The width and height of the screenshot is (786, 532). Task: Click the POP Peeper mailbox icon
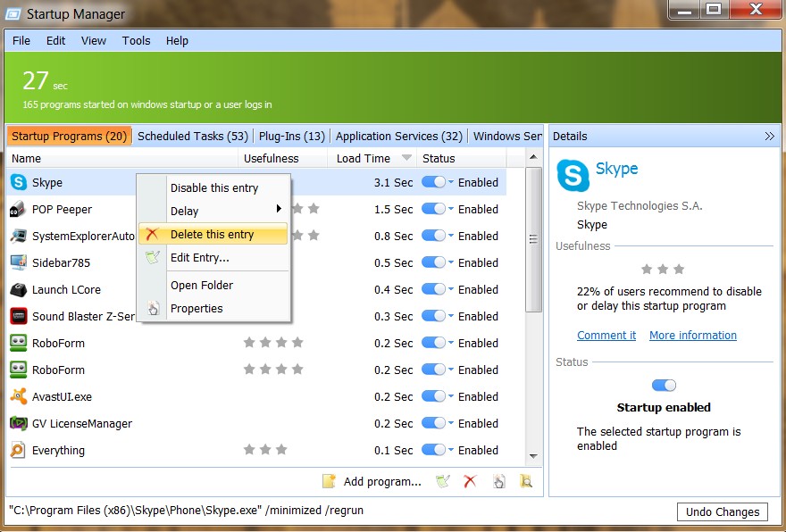point(18,209)
